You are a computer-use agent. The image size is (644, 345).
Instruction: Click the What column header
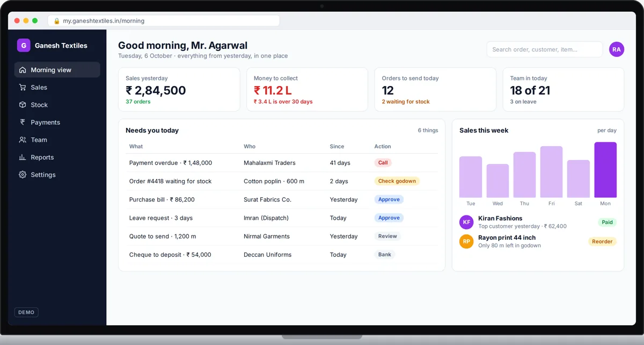point(136,146)
